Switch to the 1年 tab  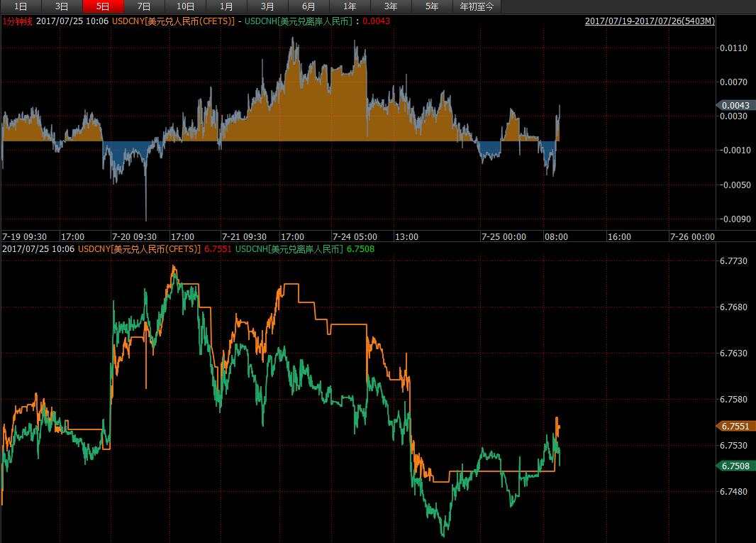350,6
